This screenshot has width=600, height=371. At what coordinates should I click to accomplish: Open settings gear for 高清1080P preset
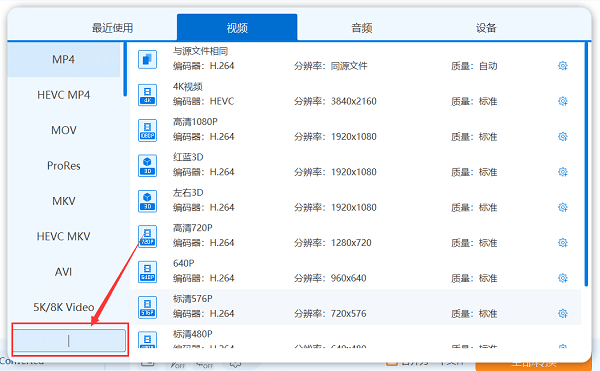562,137
